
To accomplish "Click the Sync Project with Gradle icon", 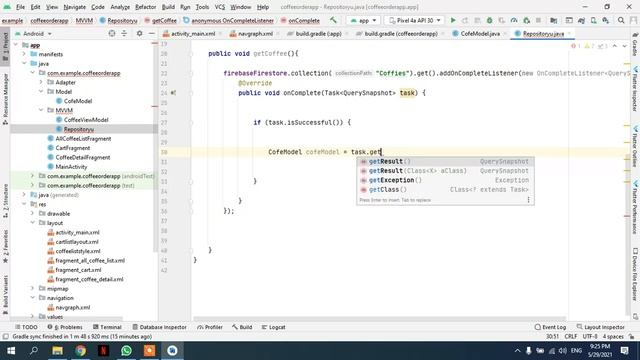I will [581, 20].
